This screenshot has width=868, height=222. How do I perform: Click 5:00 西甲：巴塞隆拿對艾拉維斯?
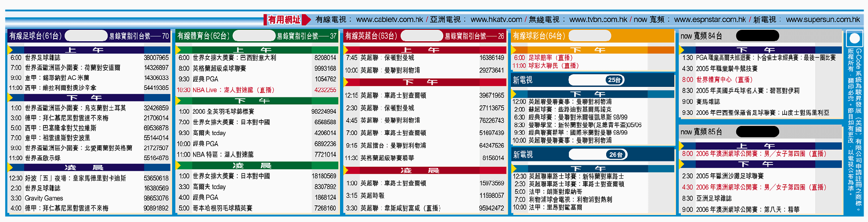89,128
